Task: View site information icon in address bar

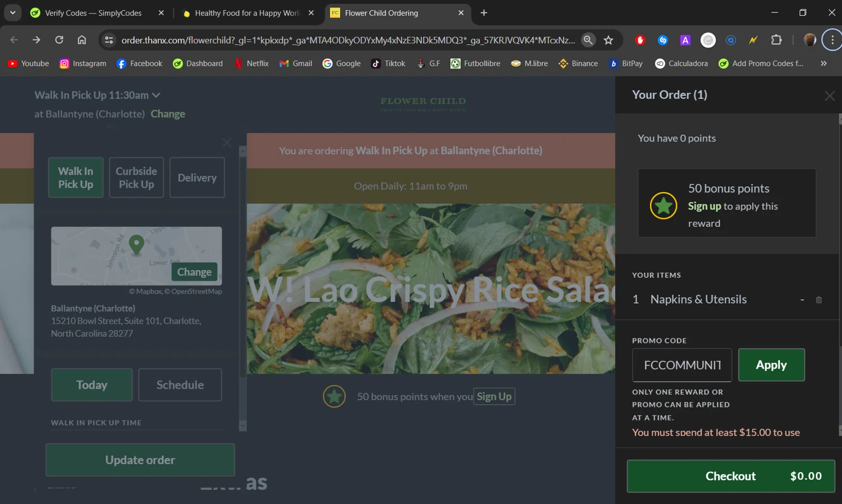Action: pos(109,40)
